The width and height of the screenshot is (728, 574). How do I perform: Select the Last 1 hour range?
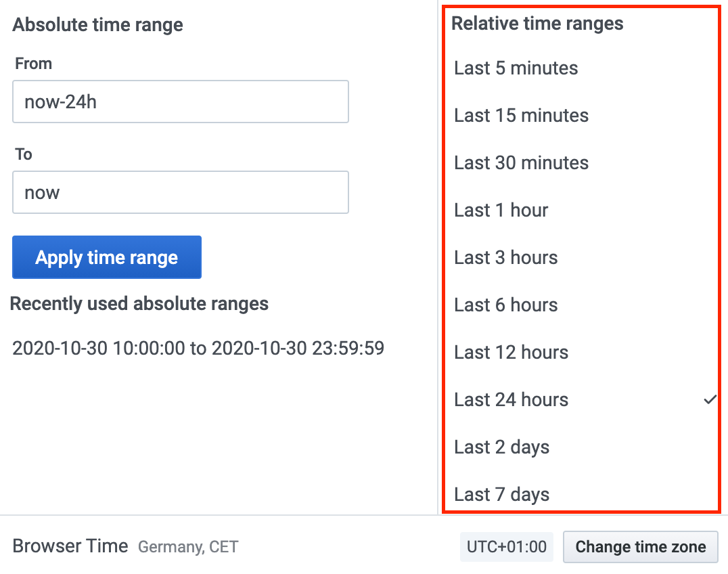pyautogui.click(x=501, y=210)
